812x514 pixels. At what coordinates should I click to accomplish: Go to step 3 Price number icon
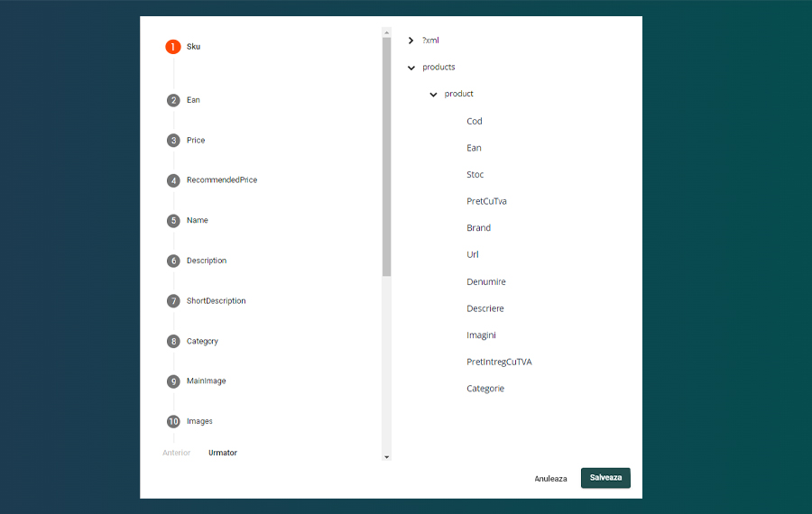[x=173, y=141]
